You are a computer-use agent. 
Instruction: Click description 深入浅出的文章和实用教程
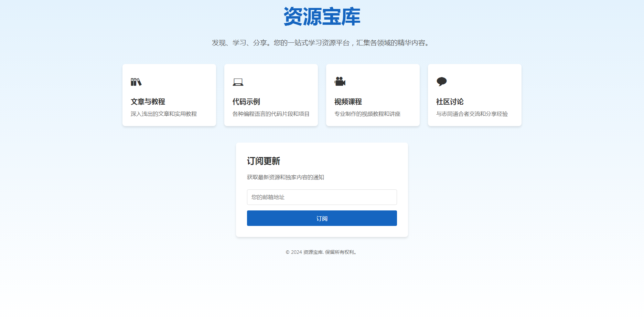pyautogui.click(x=164, y=114)
